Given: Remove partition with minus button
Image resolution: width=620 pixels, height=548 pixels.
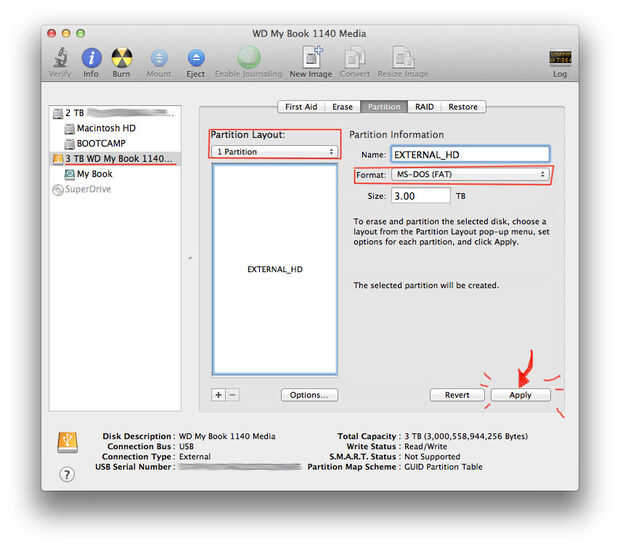Looking at the screenshot, I should [232, 395].
